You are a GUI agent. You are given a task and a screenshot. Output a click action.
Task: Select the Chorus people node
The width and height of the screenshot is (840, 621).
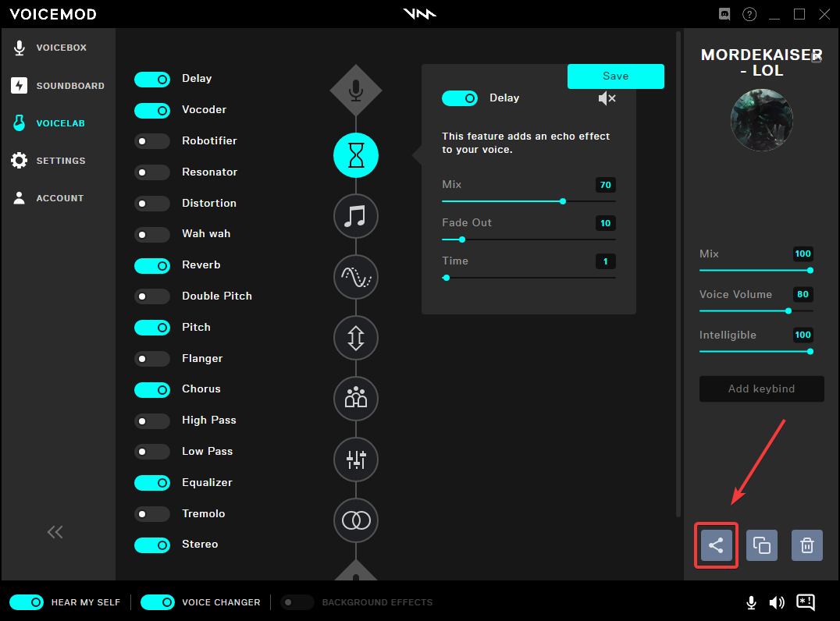click(x=356, y=399)
